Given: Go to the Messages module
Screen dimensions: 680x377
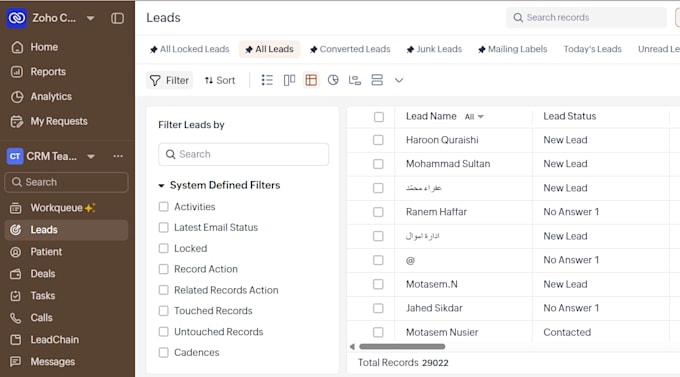Looking at the screenshot, I should 52,362.
